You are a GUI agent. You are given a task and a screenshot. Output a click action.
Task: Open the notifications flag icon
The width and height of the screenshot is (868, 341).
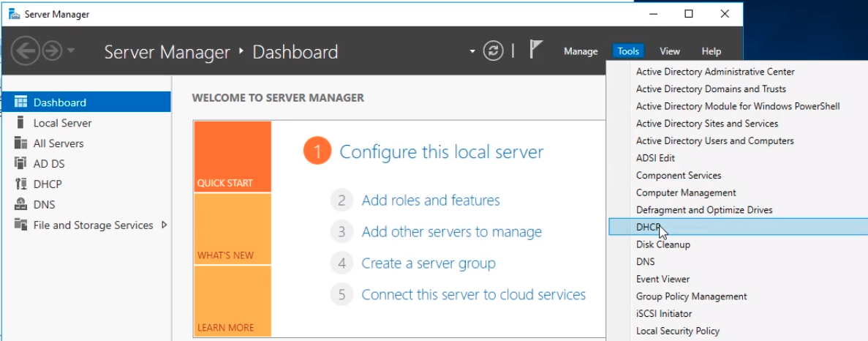[535, 50]
